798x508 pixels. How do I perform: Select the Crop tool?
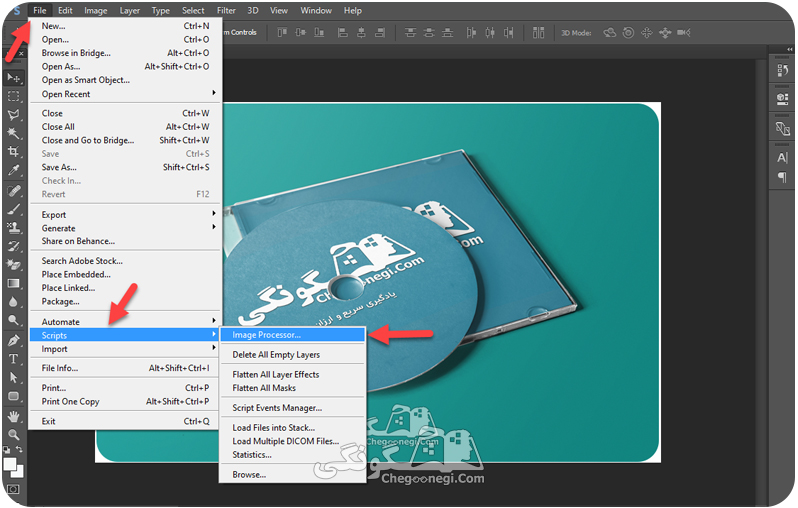click(x=14, y=152)
